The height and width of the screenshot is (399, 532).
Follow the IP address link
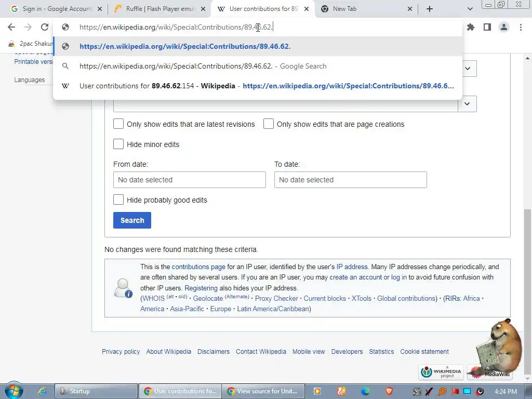click(x=352, y=267)
